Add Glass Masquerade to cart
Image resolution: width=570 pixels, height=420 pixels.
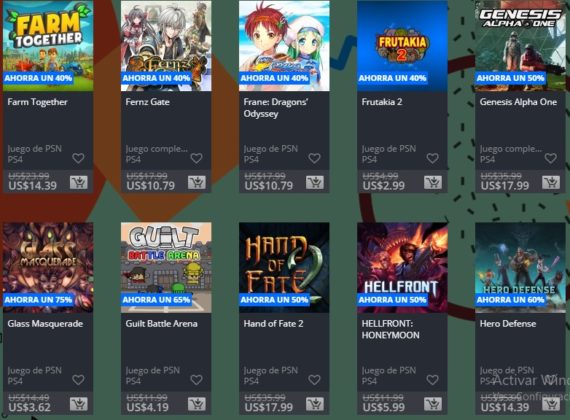point(79,404)
